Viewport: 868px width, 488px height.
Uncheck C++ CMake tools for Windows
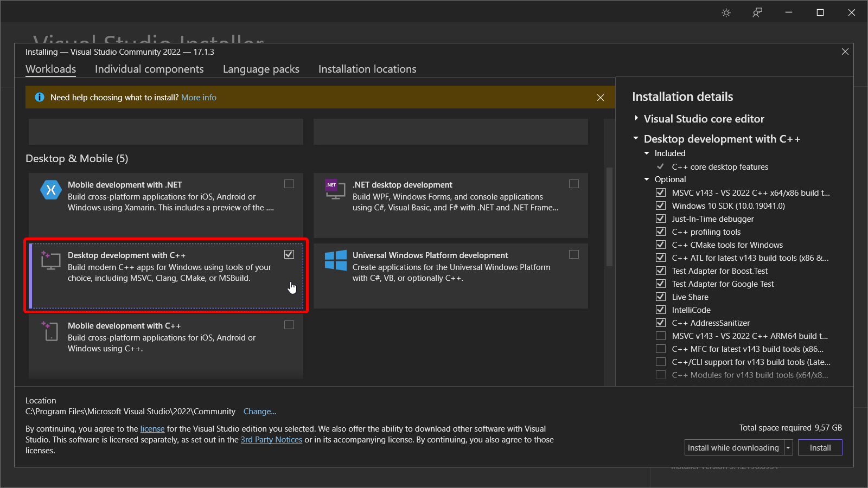661,245
